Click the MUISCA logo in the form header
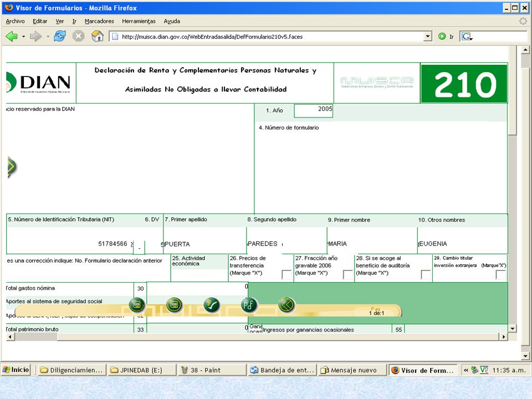Image resolution: width=532 pixels, height=399 pixels. click(x=377, y=82)
